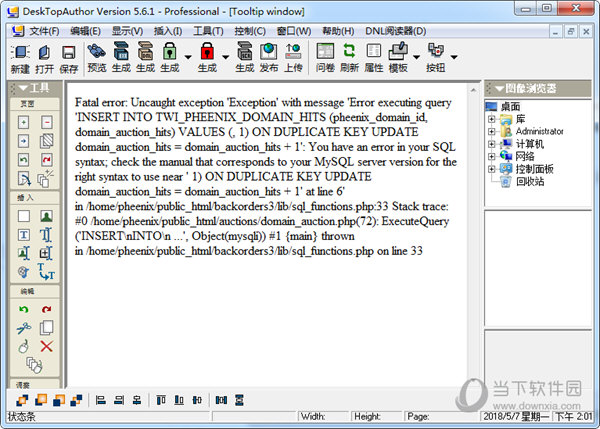The height and width of the screenshot is (429, 600).
Task: Open the 编辑(E) menu
Action: click(x=85, y=31)
